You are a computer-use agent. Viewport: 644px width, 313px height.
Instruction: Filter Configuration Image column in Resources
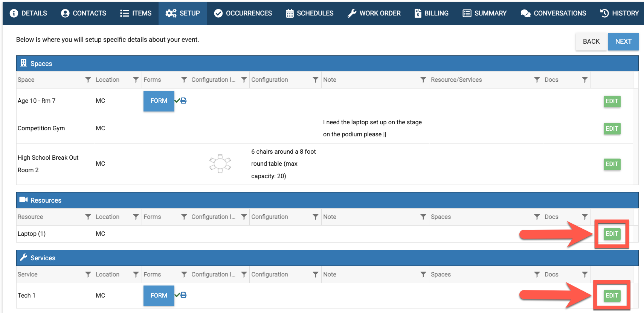[x=244, y=217]
